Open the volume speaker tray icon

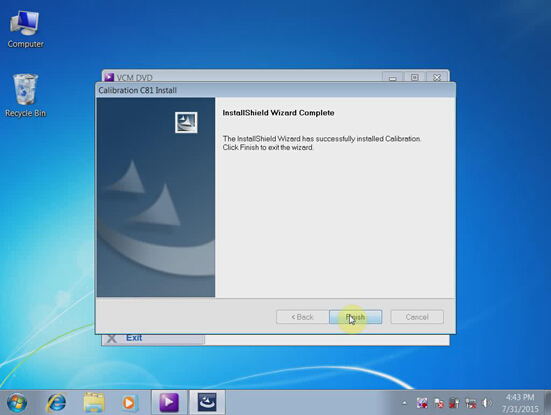pos(487,403)
